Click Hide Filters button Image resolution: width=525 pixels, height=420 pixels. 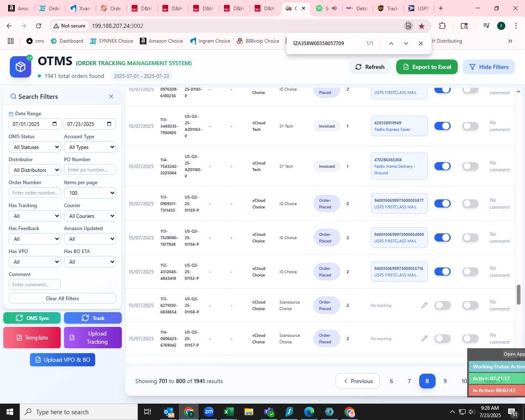tap(489, 67)
